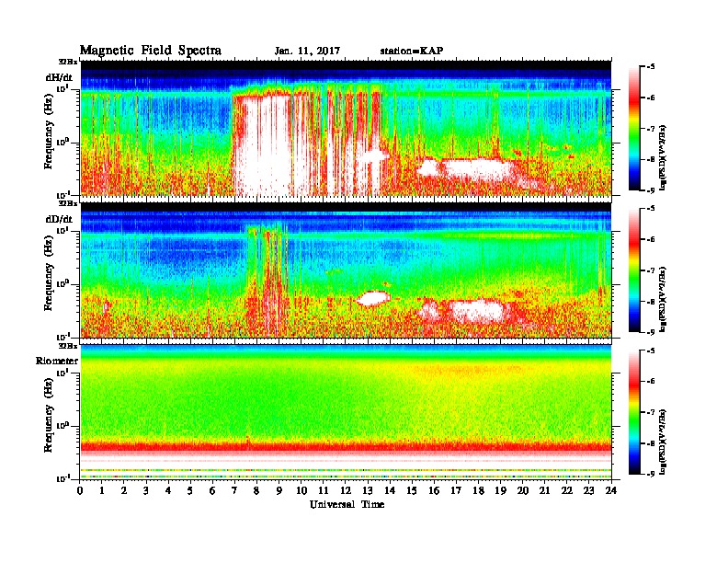Select the dD/dt panel label

(x=59, y=219)
